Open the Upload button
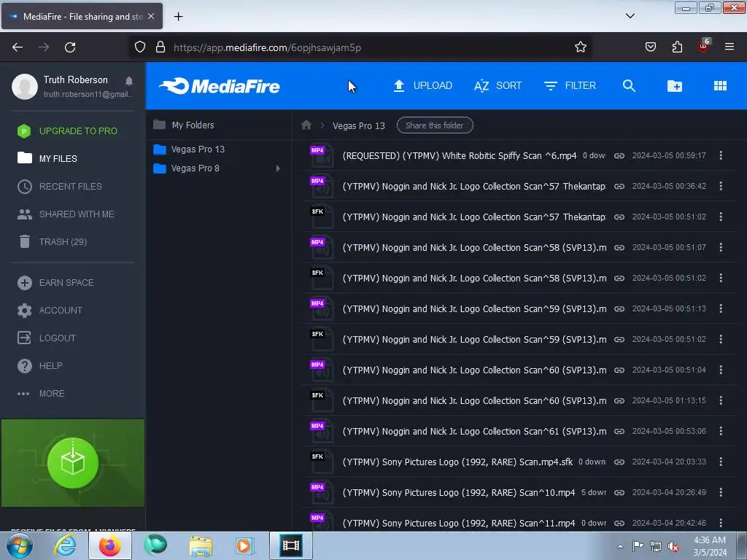The width and height of the screenshot is (747, 560). click(422, 86)
